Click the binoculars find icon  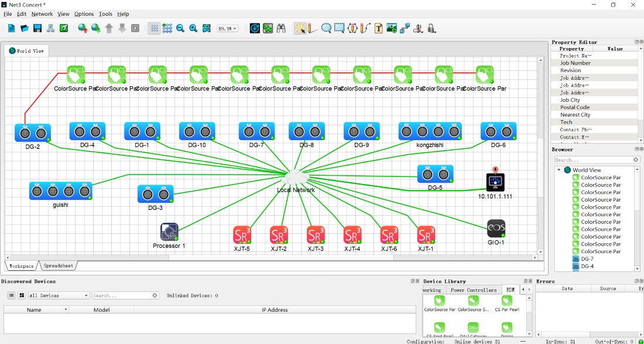point(281,28)
